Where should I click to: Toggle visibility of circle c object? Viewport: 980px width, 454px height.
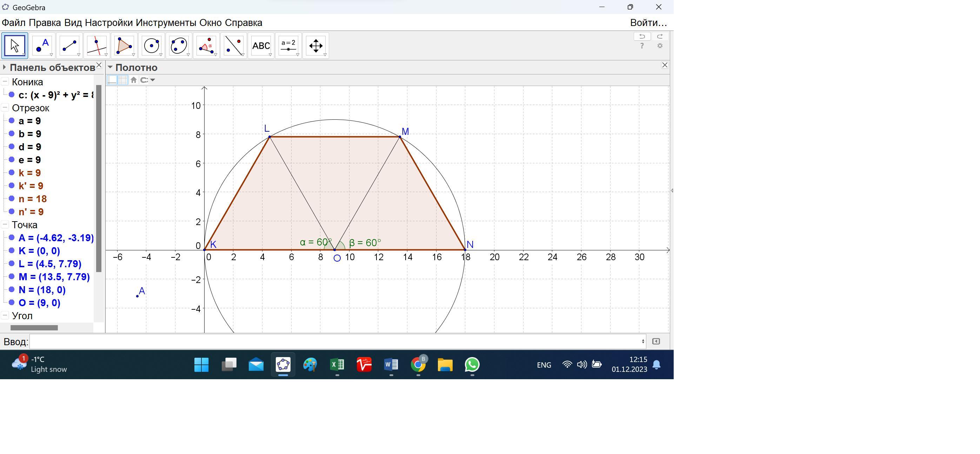point(12,95)
